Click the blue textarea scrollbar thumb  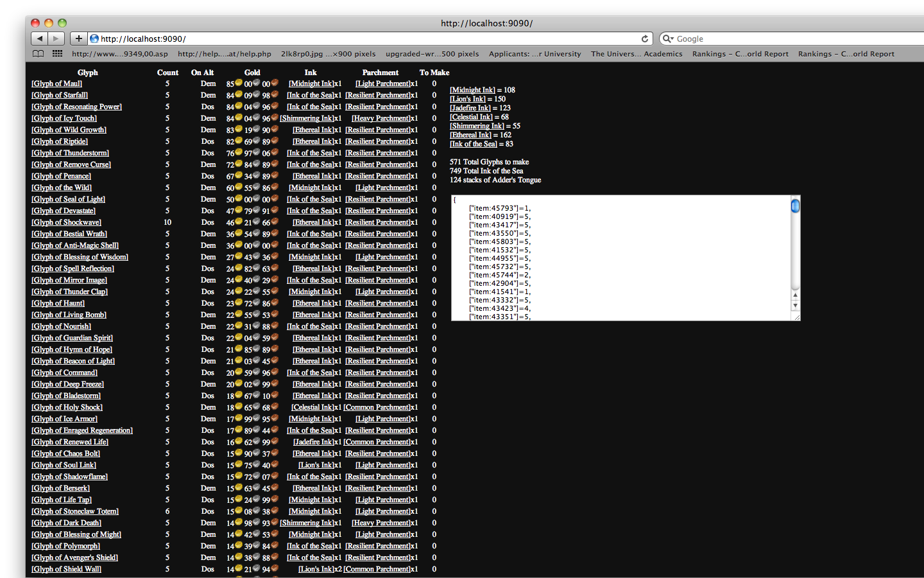[x=796, y=206]
